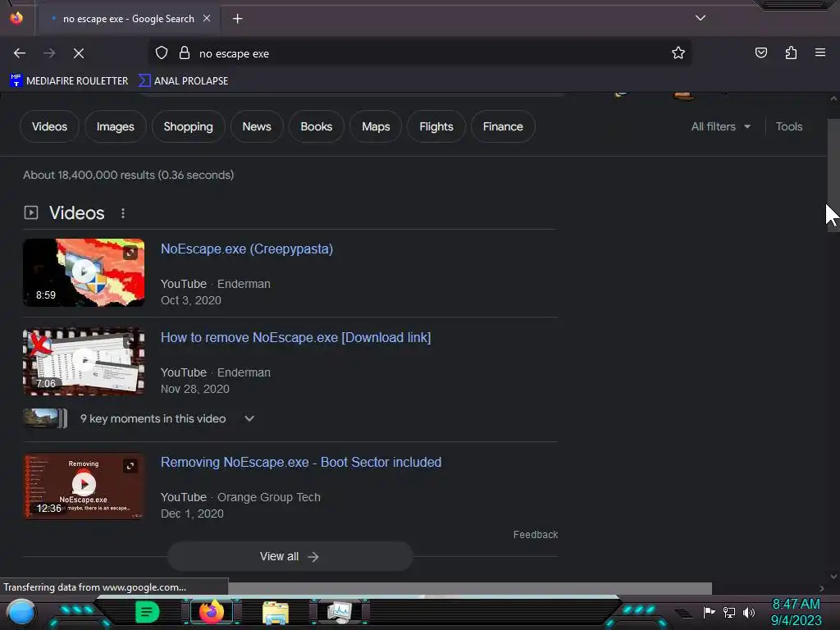The image size is (840, 630).
Task: Open the Firefox hamburger menu
Action: coord(820,52)
